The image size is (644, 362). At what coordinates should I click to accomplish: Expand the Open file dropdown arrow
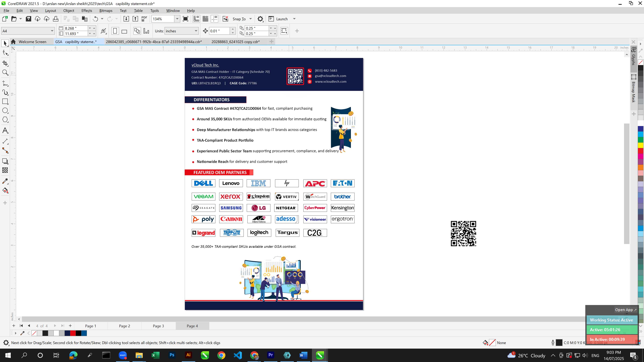(21, 19)
